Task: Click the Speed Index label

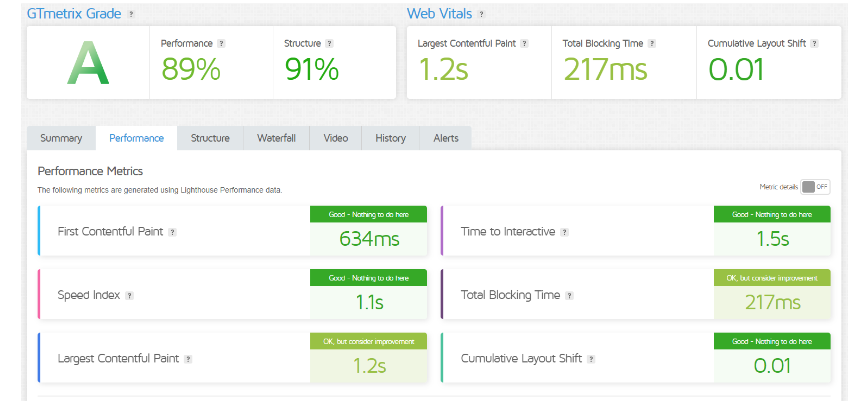Action: point(88,295)
